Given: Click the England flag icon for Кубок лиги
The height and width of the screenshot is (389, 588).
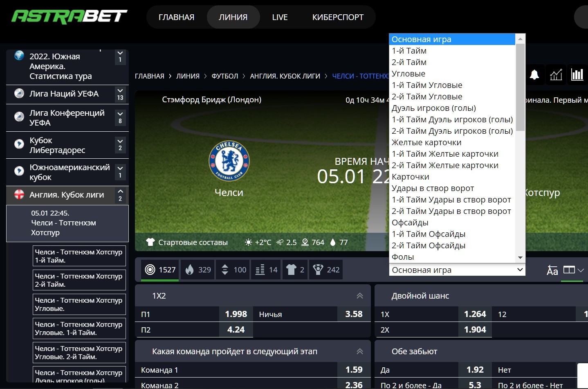Looking at the screenshot, I should pos(19,194).
